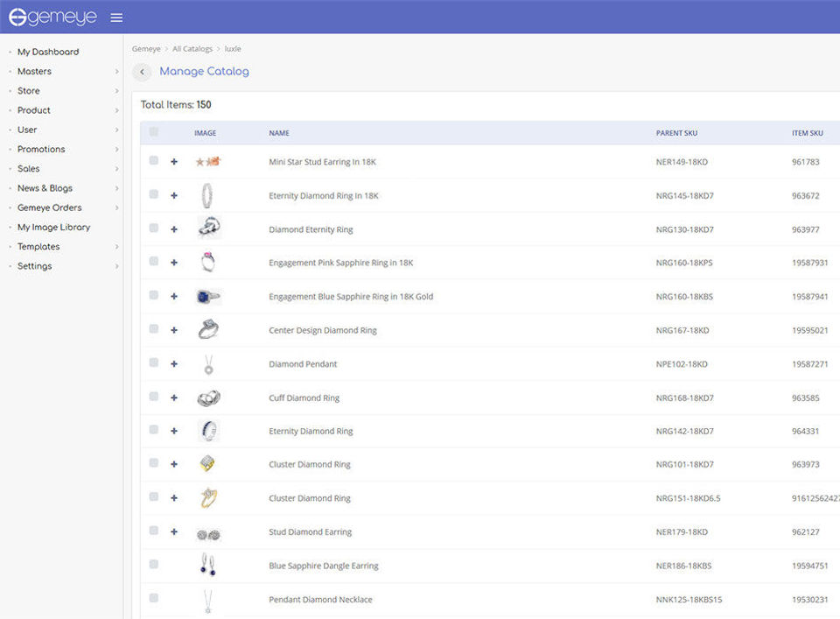Click plus icon for NRG101-18KD7 Cluster Ring
The width and height of the screenshot is (840, 619).
coord(174,464)
